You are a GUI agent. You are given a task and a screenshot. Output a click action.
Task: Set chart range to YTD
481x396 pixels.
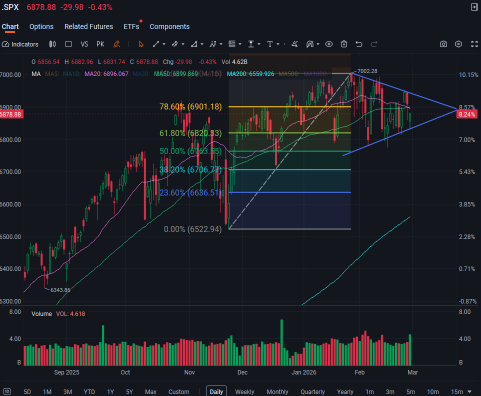pos(89,392)
